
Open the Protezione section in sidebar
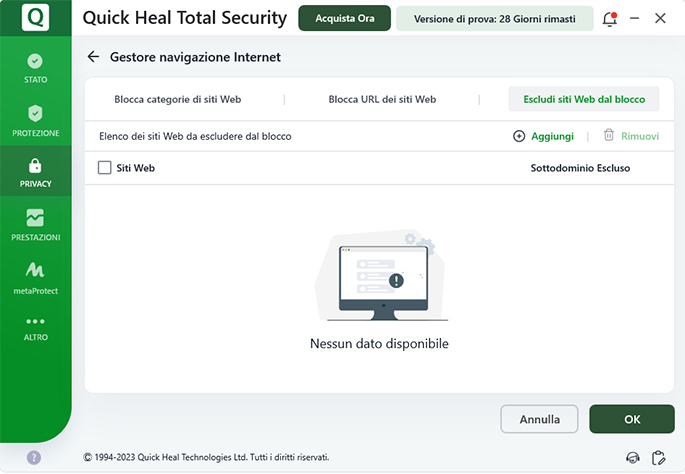pos(35,114)
